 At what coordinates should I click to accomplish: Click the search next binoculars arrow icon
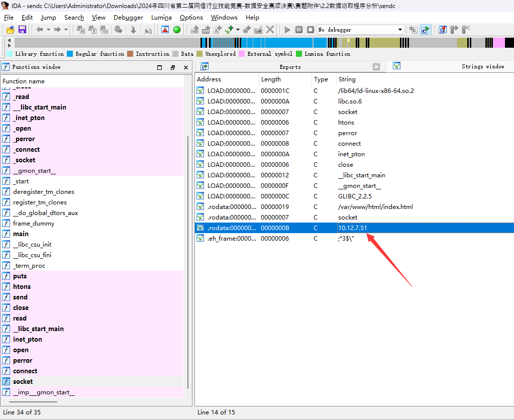[119, 30]
